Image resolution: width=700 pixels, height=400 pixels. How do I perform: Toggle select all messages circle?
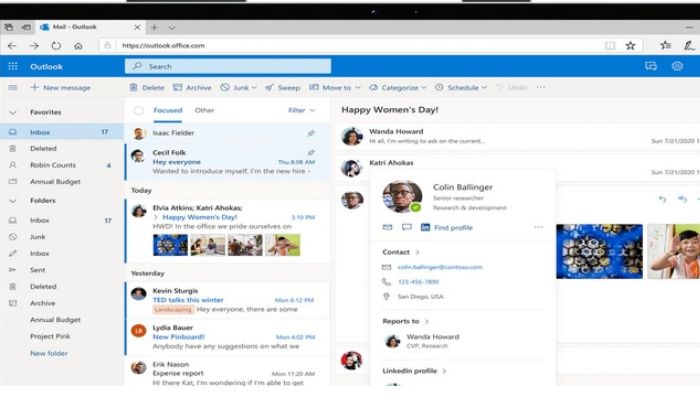[x=138, y=110]
